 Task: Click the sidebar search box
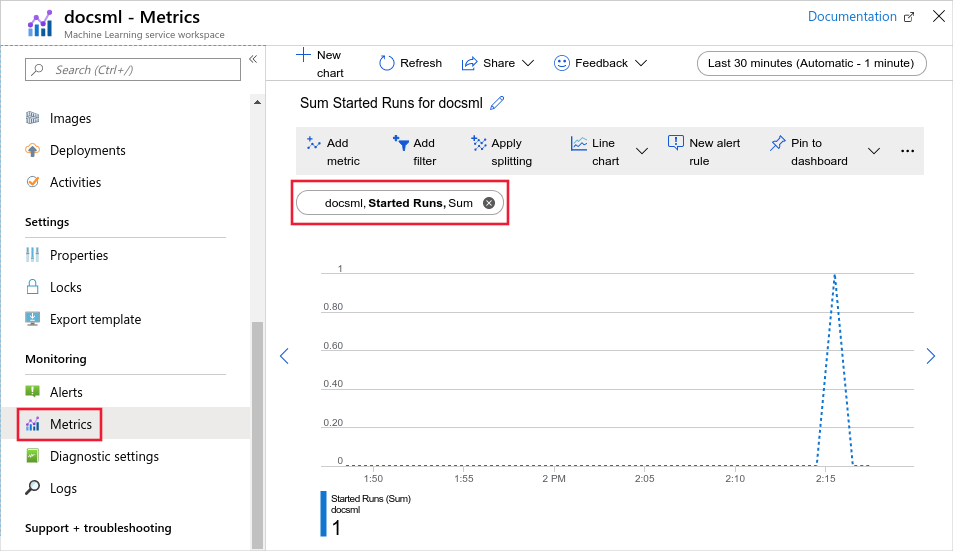click(x=133, y=69)
